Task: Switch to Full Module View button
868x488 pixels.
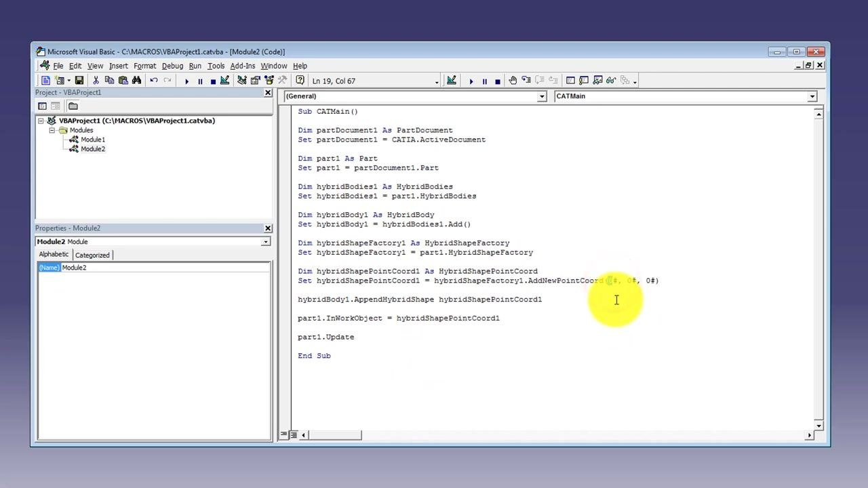Action: point(293,435)
